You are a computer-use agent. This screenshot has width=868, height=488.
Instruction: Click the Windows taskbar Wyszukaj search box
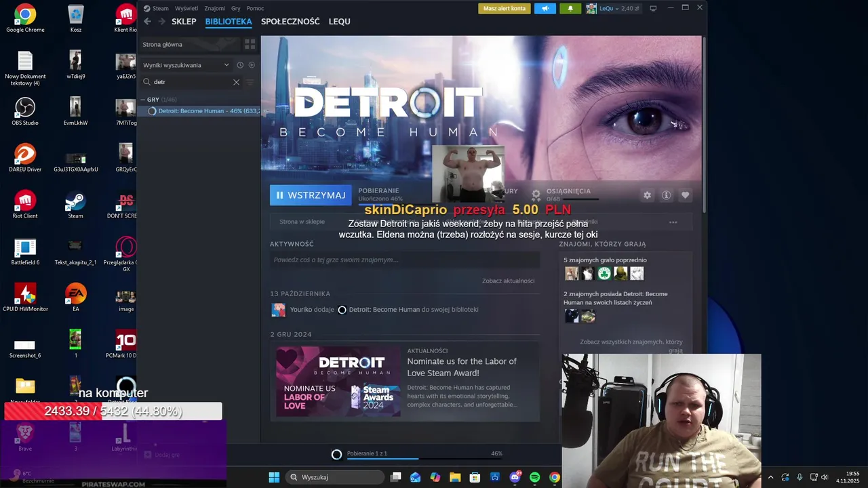[x=334, y=477]
